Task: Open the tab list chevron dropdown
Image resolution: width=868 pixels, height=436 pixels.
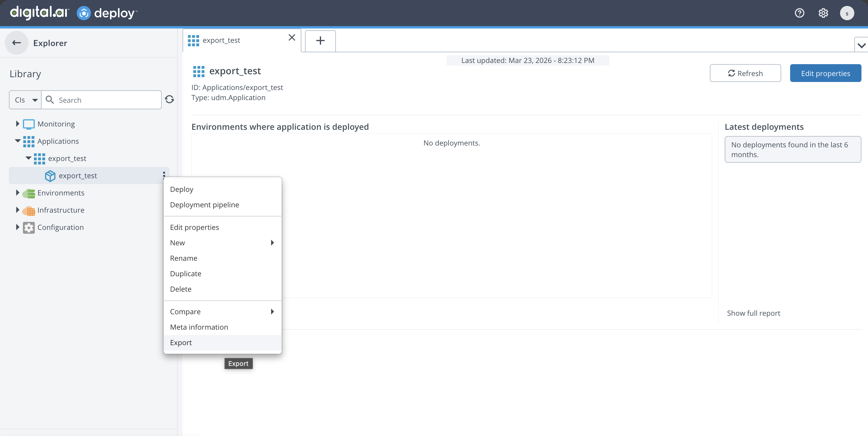Action: 861,45
